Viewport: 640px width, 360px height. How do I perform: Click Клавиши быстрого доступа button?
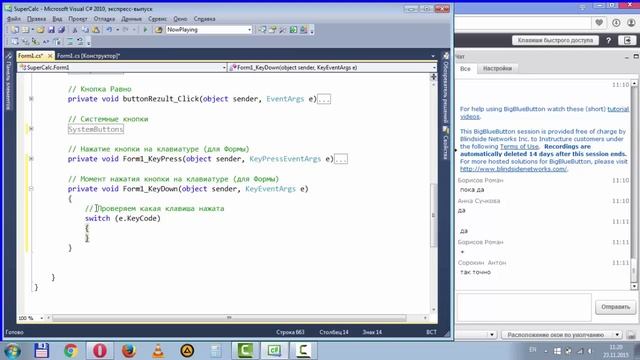click(x=555, y=40)
